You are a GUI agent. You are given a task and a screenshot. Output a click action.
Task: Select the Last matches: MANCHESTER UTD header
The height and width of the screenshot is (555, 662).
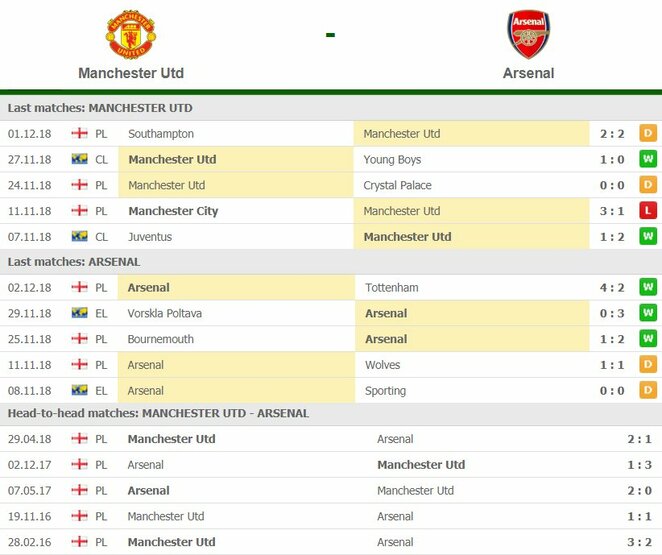pyautogui.click(x=100, y=108)
